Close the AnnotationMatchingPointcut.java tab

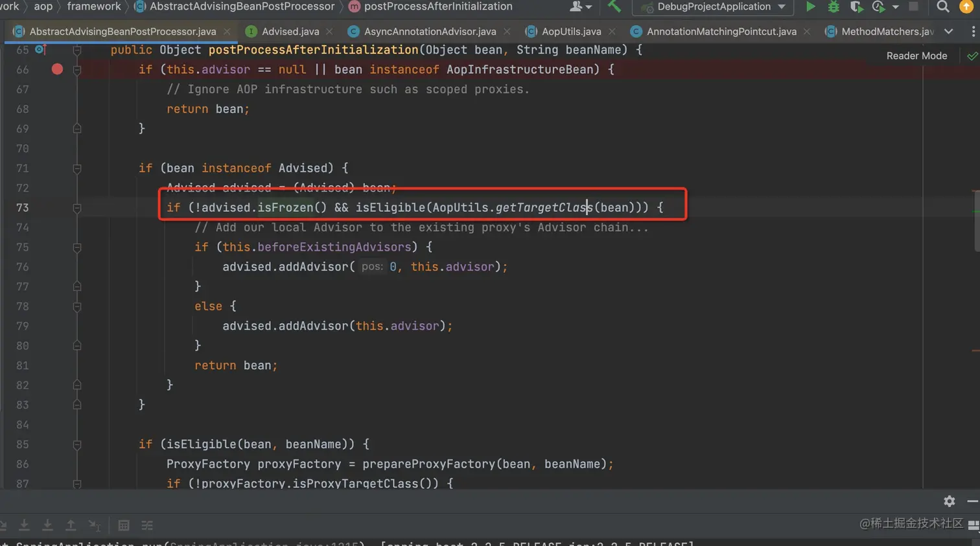tap(806, 31)
